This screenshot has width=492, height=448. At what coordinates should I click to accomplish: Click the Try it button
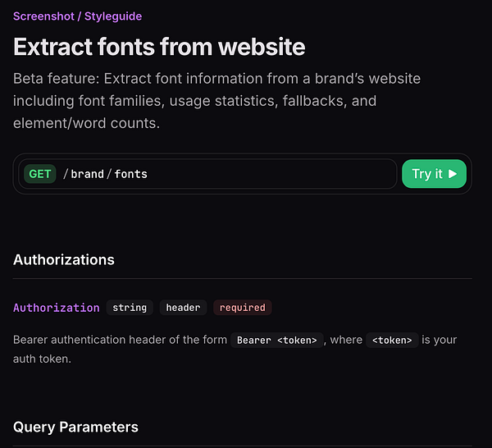(x=434, y=174)
